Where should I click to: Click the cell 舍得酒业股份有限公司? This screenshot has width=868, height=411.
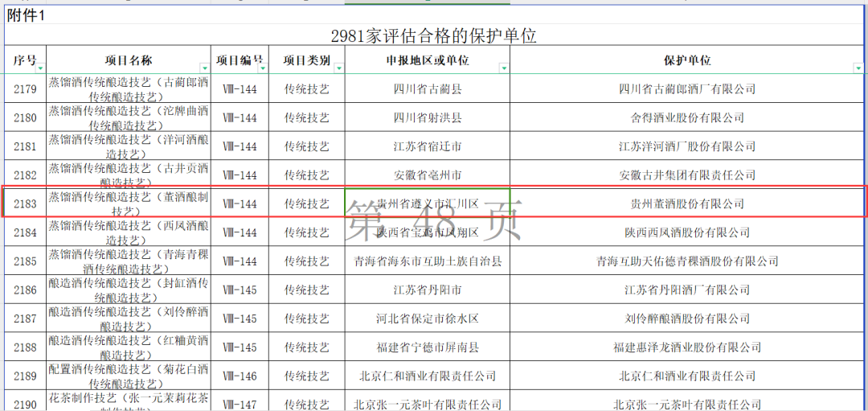coord(686,117)
